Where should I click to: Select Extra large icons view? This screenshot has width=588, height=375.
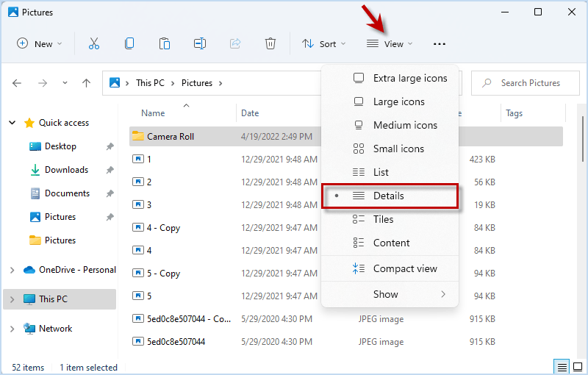pos(390,78)
